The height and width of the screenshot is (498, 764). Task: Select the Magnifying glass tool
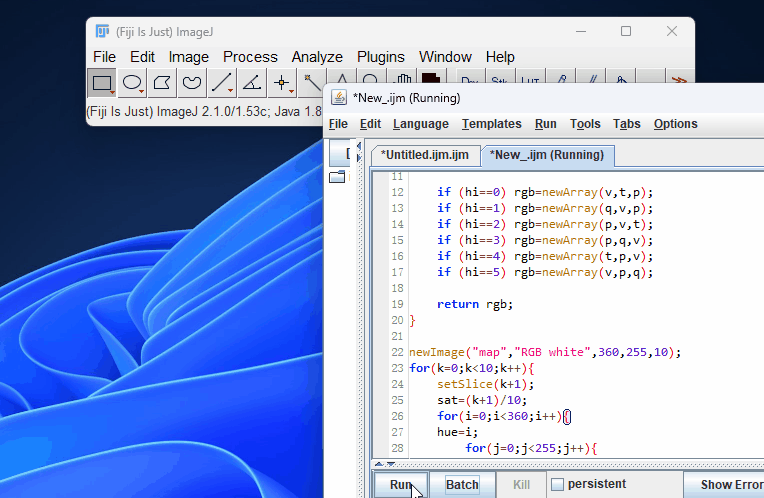(x=371, y=76)
